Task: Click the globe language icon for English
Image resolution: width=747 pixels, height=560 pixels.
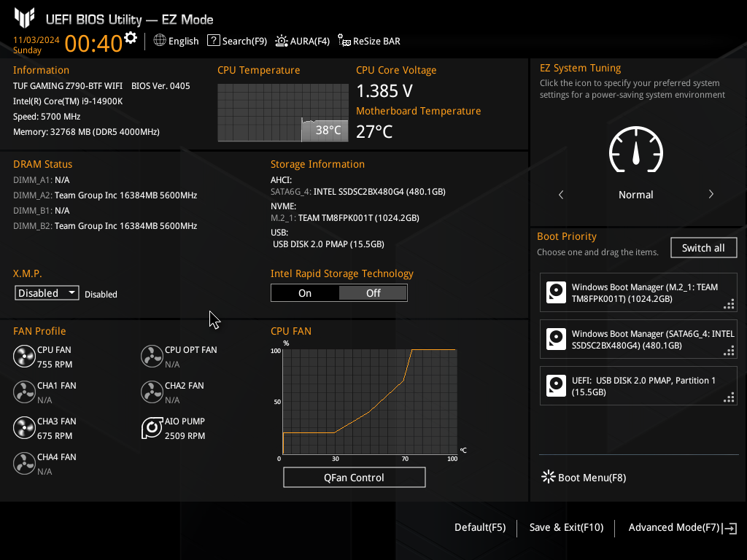Action: coord(160,41)
